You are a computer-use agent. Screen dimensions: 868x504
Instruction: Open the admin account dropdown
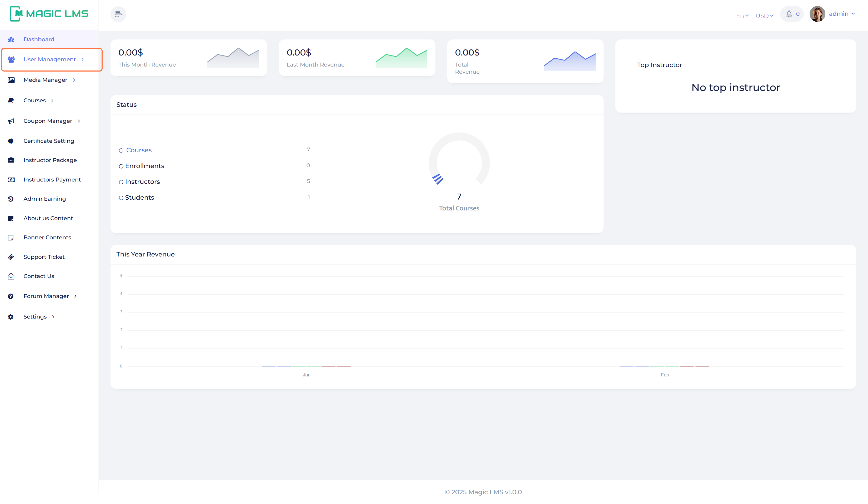coord(842,14)
